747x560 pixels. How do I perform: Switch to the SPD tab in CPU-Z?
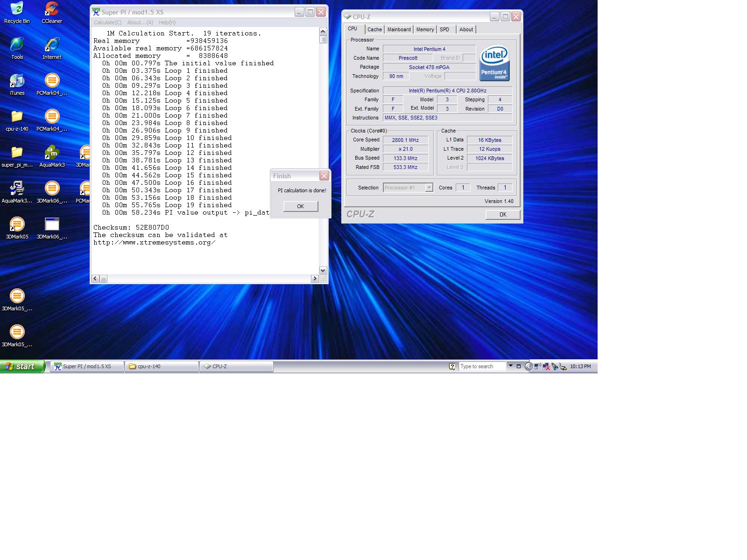pyautogui.click(x=444, y=29)
